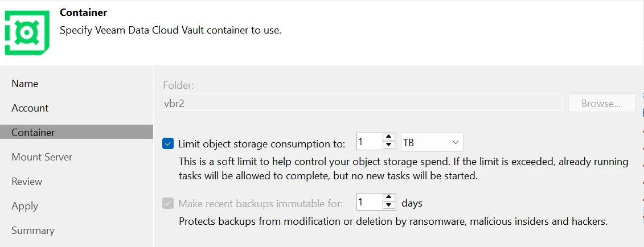Click the Browse... folder button

coord(601,104)
